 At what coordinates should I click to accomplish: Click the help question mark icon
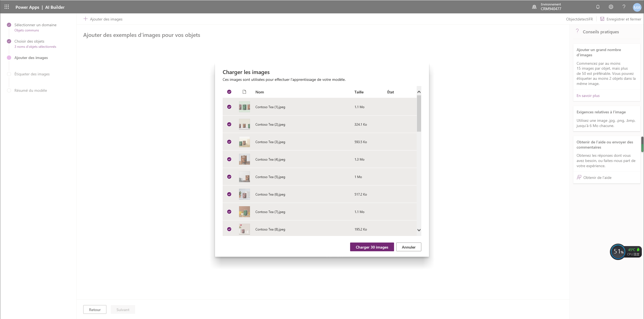point(624,7)
